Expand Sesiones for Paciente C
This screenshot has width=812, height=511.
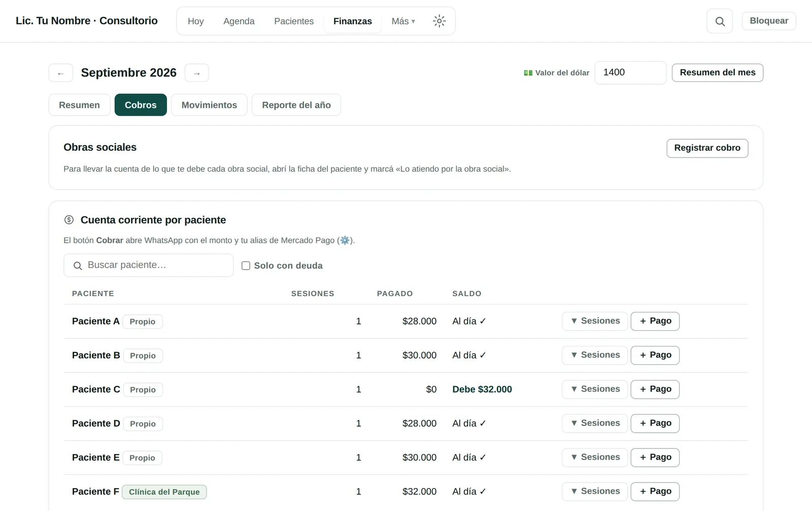click(x=595, y=389)
